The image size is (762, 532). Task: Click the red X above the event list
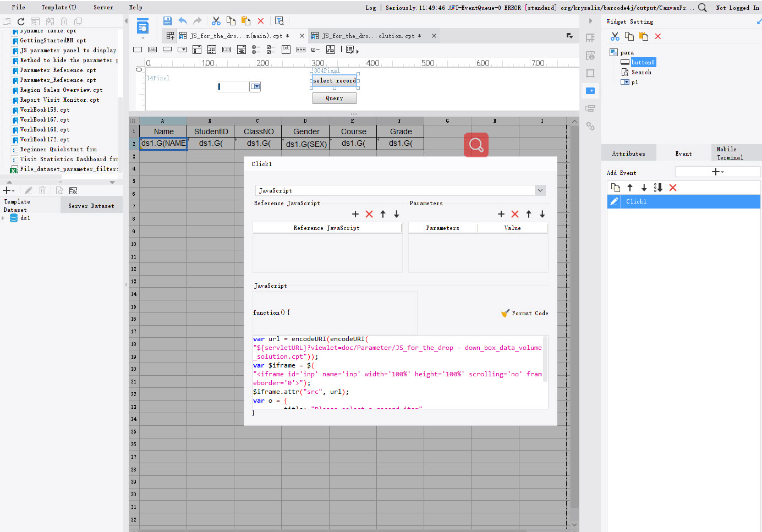[x=673, y=188]
